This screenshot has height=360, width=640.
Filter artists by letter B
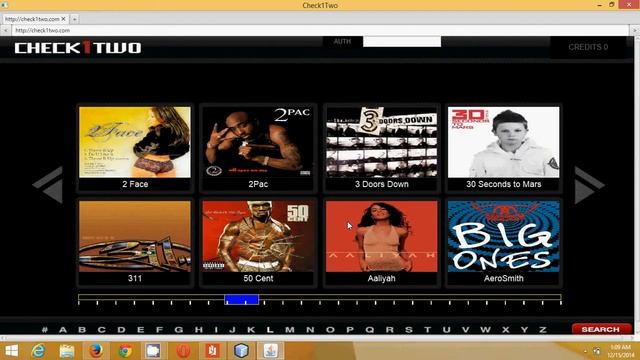[x=82, y=329]
